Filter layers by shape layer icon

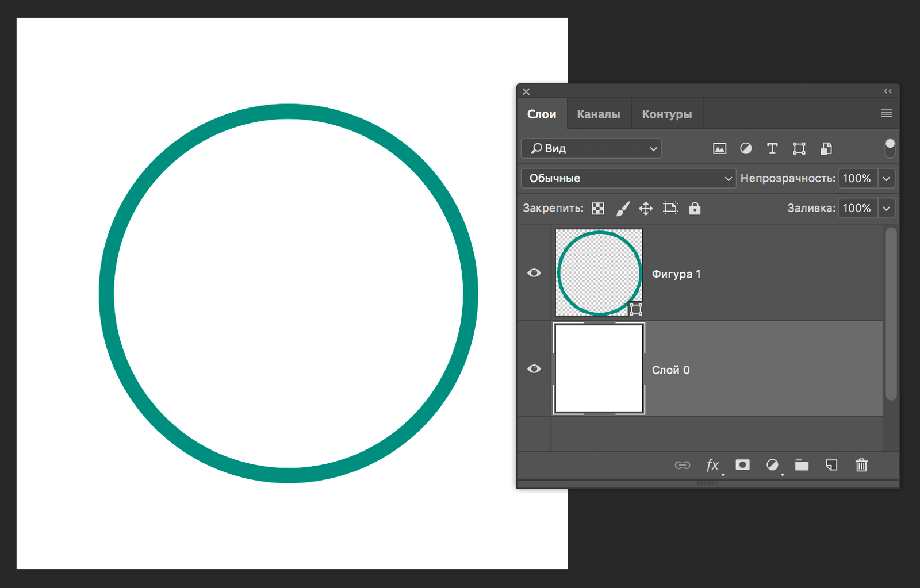click(x=799, y=149)
